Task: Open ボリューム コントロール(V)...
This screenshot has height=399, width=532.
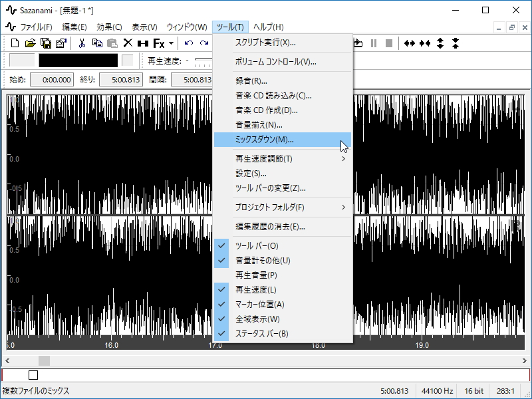Action: (x=283, y=62)
